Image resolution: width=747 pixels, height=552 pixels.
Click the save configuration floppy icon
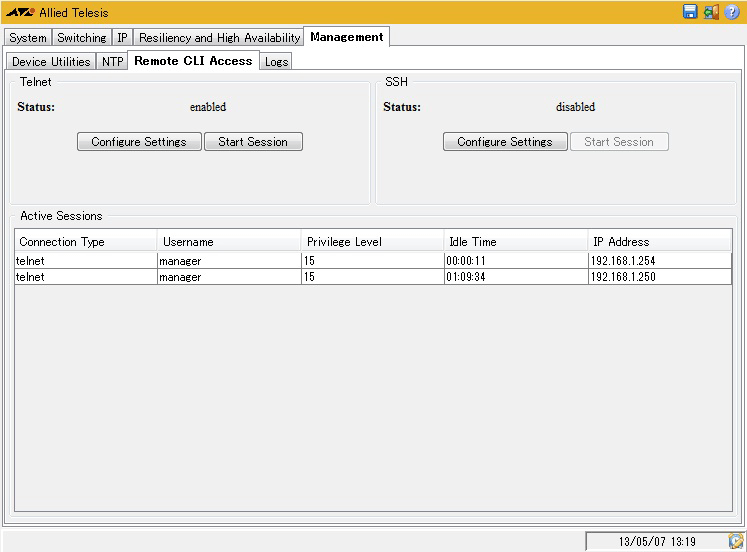(x=690, y=12)
